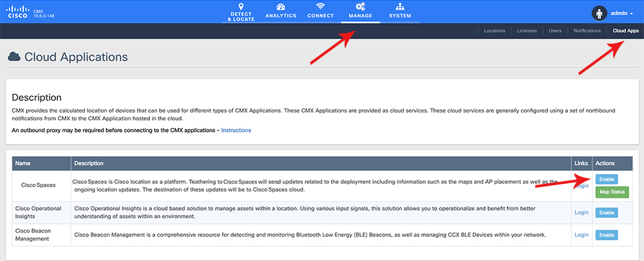Open the Locations submenu

click(x=495, y=31)
